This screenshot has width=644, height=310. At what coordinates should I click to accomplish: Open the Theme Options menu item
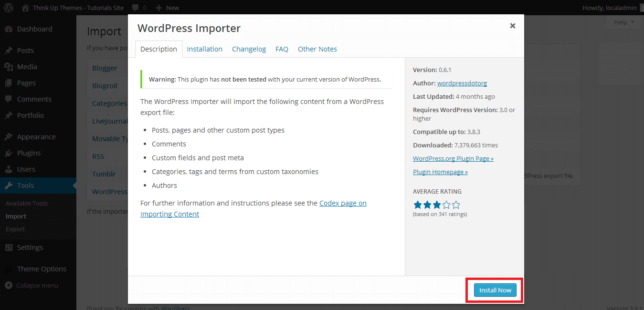tap(42, 269)
